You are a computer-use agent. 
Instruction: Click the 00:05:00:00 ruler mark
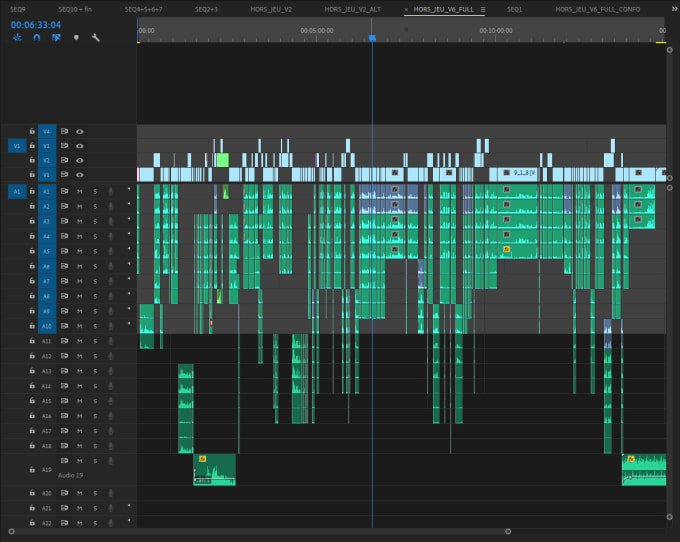[317, 31]
